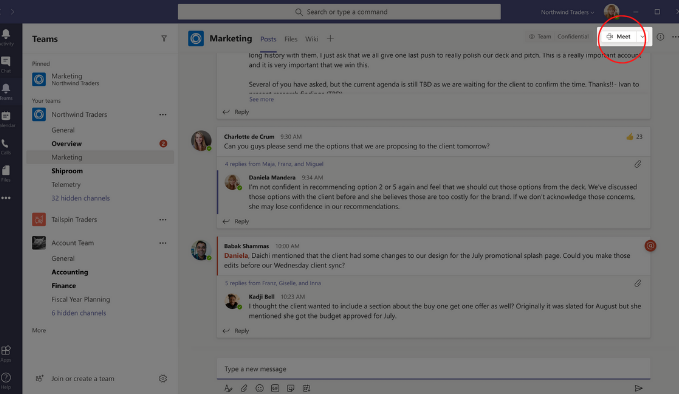Open Kadji Bell's avatar in reply
The width and height of the screenshot is (679, 394).
coord(232,301)
